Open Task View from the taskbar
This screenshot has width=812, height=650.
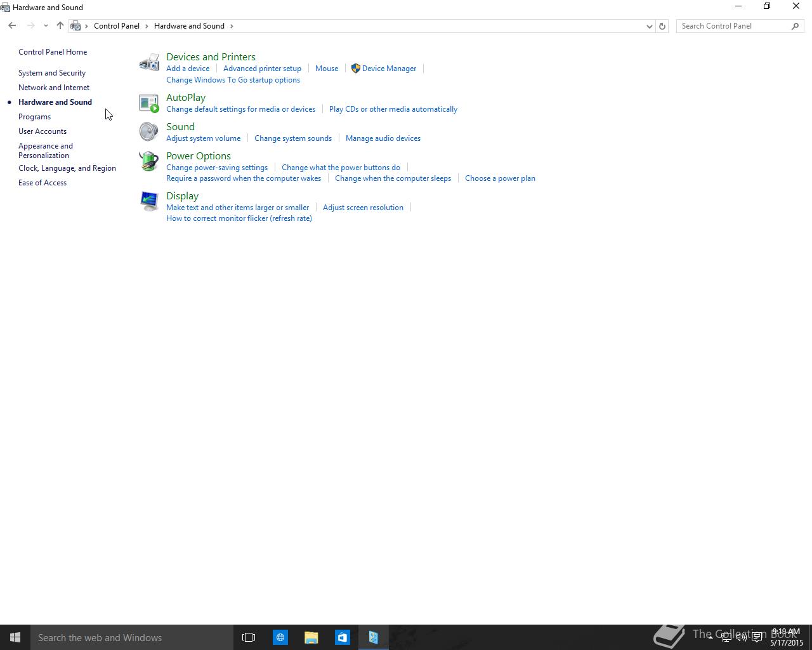point(249,637)
